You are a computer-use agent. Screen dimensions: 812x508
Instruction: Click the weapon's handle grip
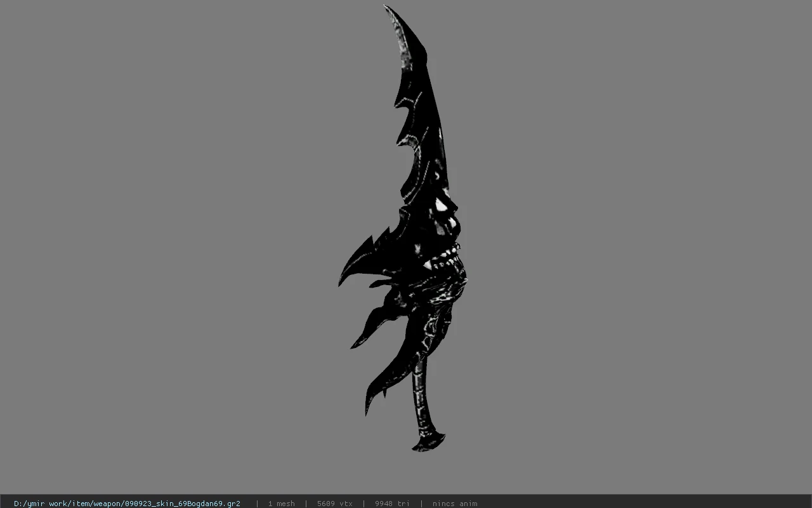[420, 394]
